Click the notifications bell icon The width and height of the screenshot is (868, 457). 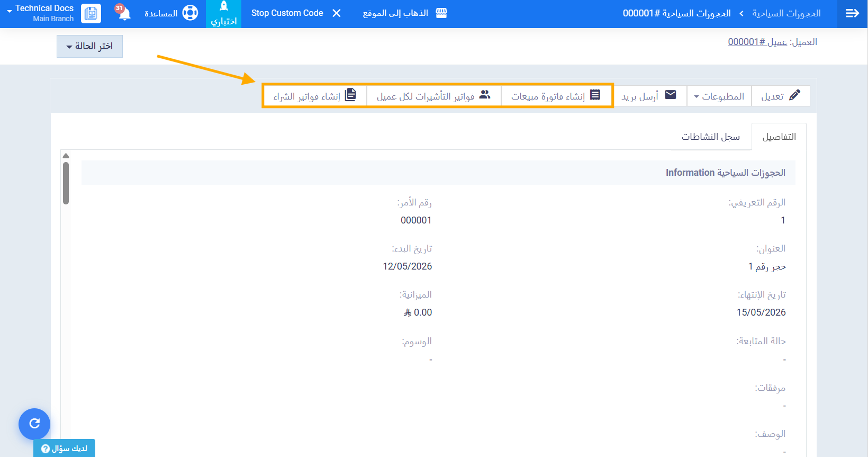pyautogui.click(x=124, y=13)
